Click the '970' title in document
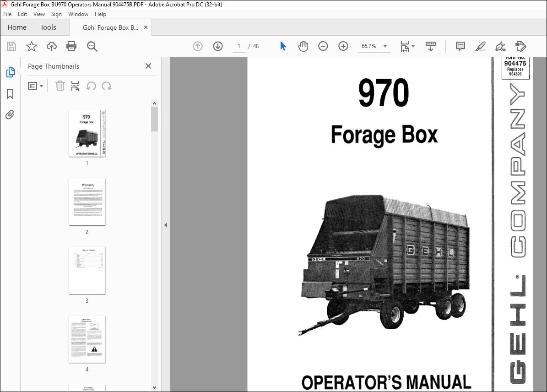 click(x=384, y=93)
